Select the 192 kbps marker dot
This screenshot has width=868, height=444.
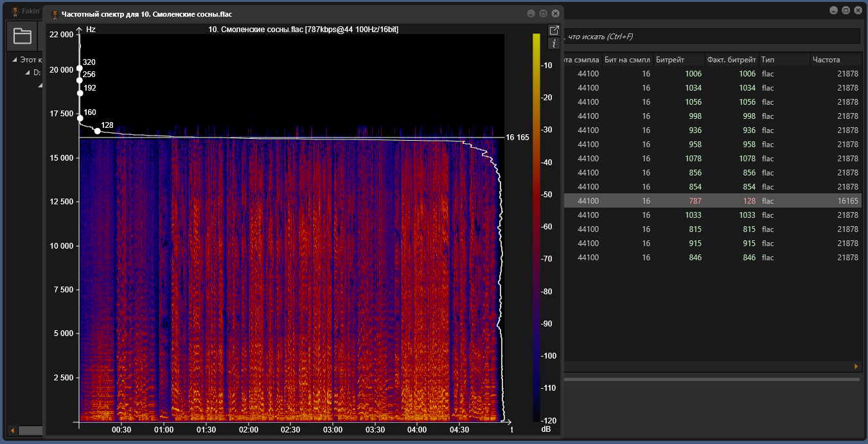point(80,93)
